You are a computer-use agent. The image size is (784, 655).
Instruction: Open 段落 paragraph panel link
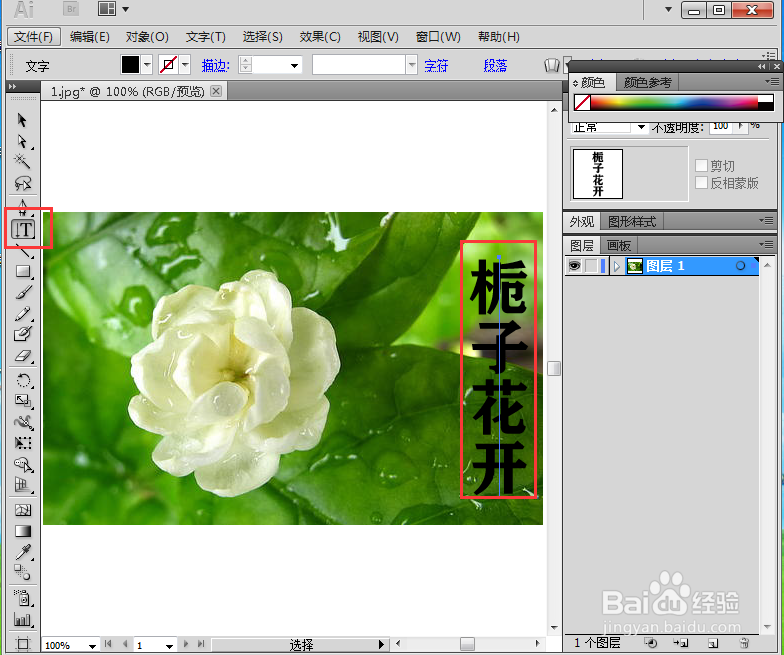(x=495, y=66)
